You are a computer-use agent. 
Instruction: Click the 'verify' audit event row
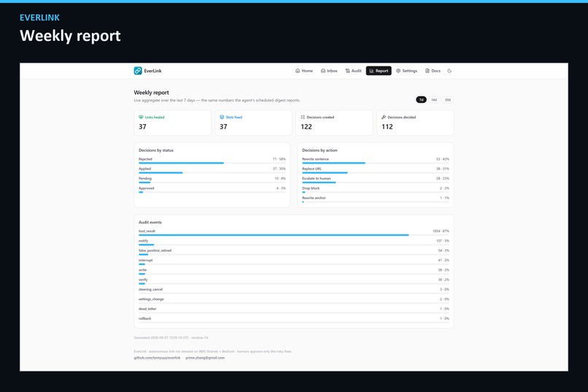pos(294,281)
